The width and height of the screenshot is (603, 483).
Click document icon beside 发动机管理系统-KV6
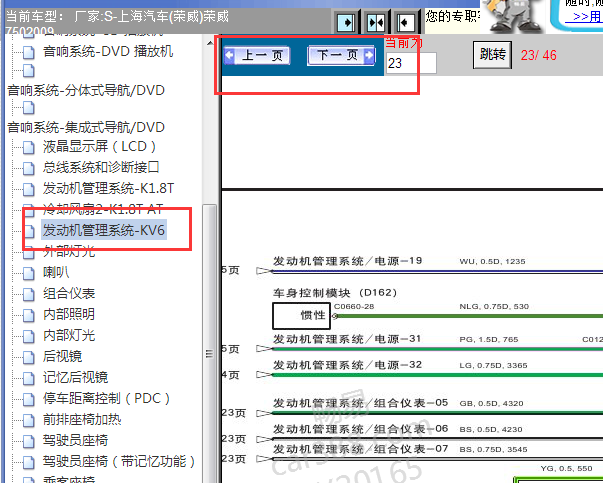28,231
